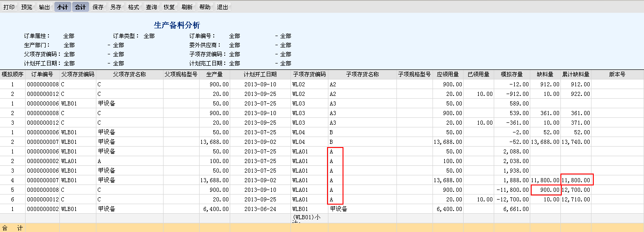Click 模拟存量 cell -12,700.00

[x=512, y=199]
